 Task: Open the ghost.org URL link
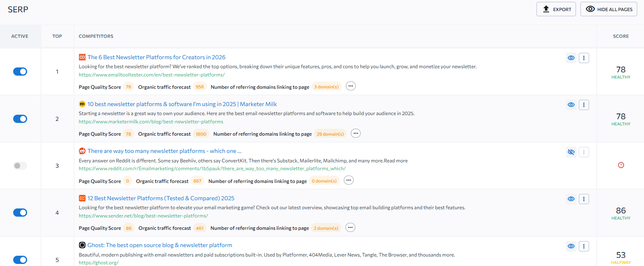(x=99, y=263)
